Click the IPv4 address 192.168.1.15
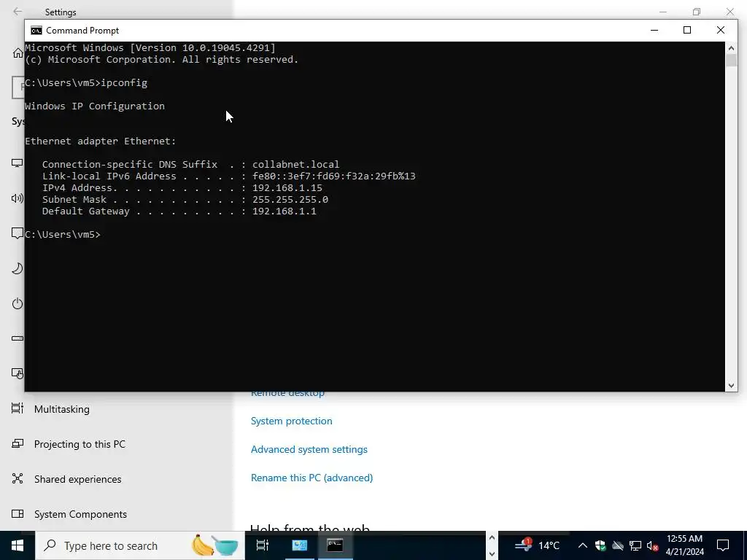 click(287, 187)
